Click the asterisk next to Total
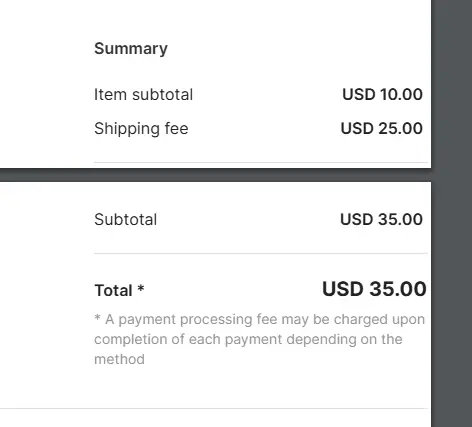 click(141, 288)
